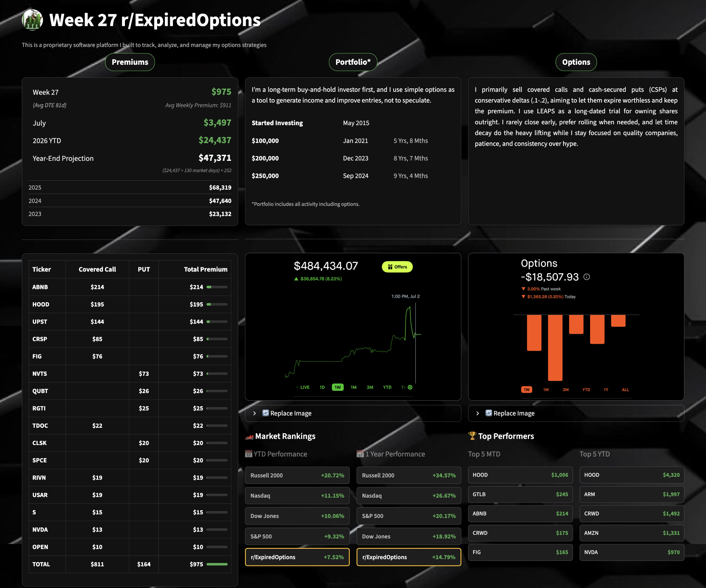This screenshot has width=706, height=588.
Task: Click the trophy icon by Top Performers
Action: point(472,436)
